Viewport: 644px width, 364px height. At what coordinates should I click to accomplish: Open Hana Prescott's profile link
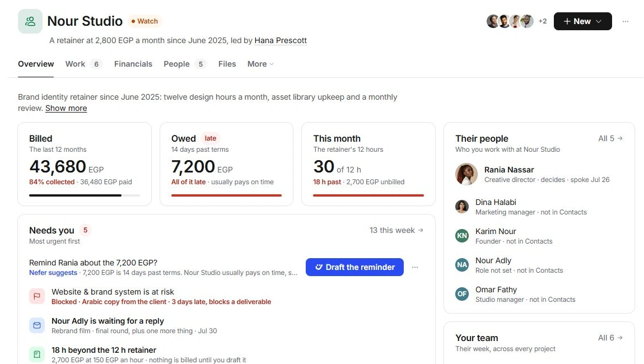pos(281,40)
